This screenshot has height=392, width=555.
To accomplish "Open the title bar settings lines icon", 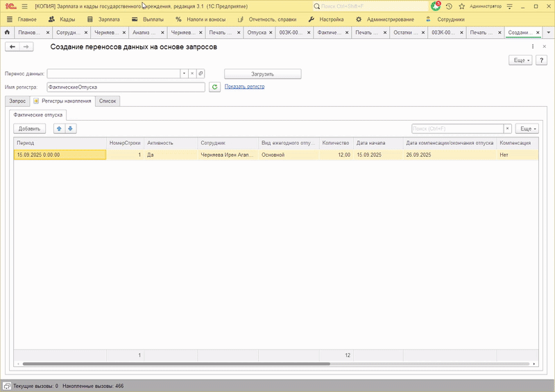I will pyautogui.click(x=510, y=6).
